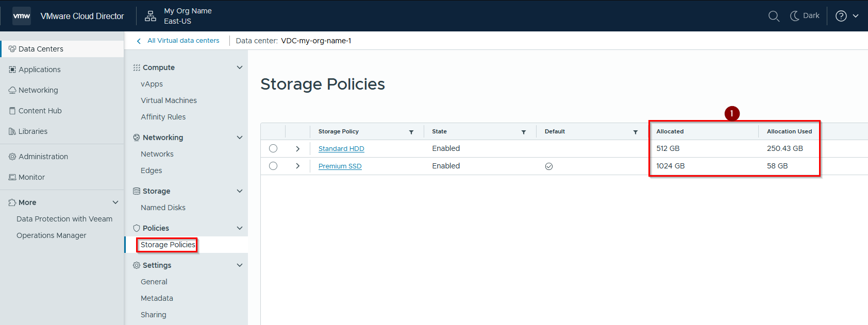Open Data Protection with Veeam

[x=64, y=219]
